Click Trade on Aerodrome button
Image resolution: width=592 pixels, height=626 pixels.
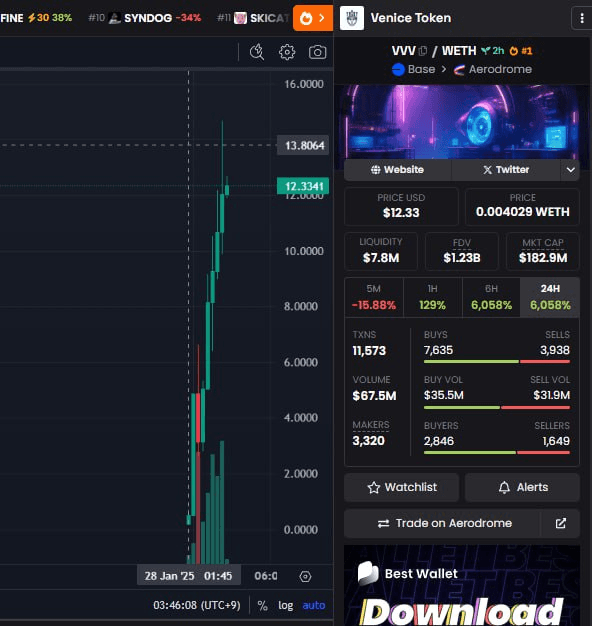(x=442, y=523)
